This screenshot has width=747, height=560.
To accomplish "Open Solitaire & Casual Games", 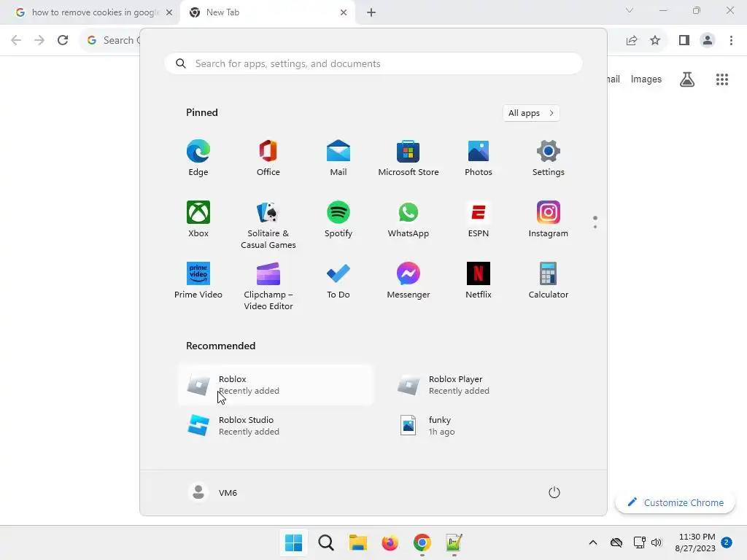I will (268, 225).
